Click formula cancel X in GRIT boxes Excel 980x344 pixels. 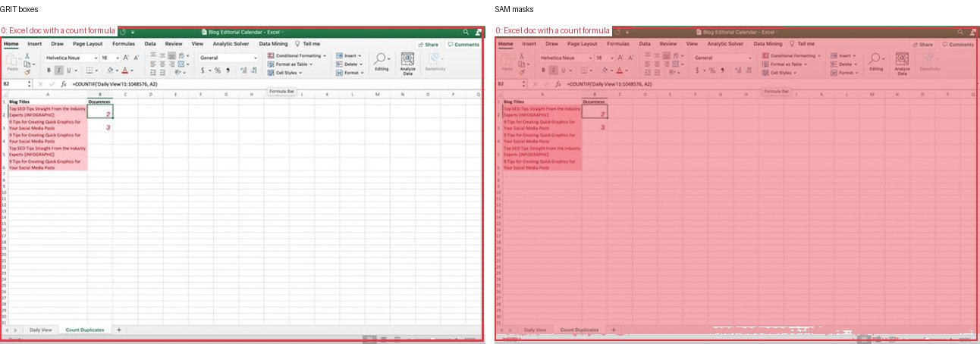(x=40, y=84)
